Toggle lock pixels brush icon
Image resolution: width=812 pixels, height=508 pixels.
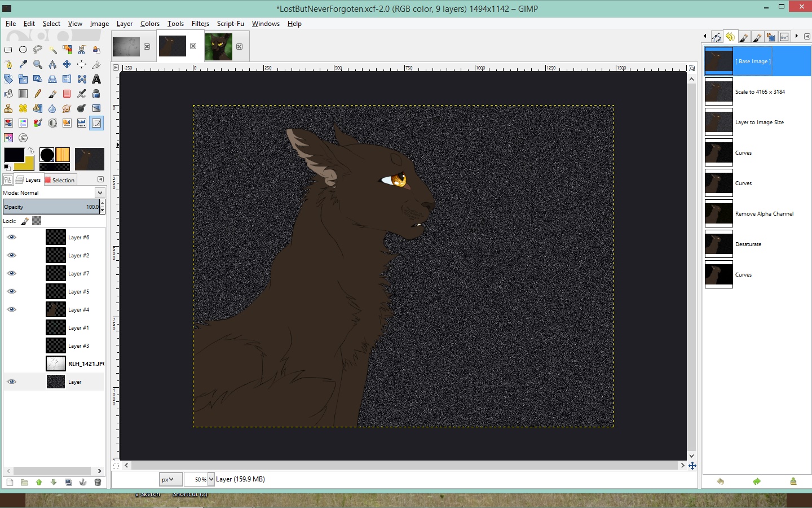[x=25, y=221]
